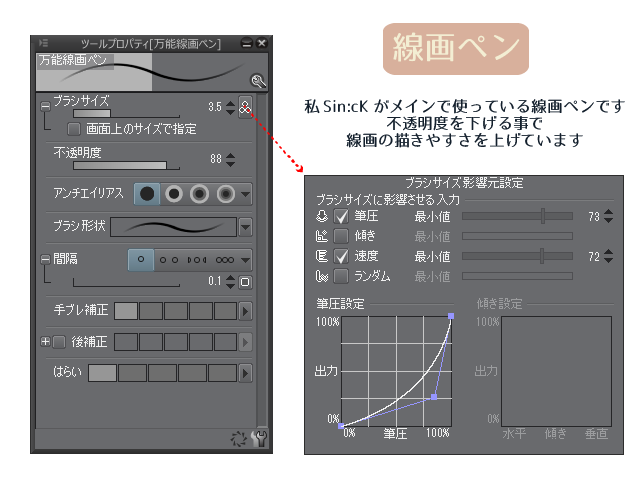
Task: Click the brush size slider
Action: point(126,113)
